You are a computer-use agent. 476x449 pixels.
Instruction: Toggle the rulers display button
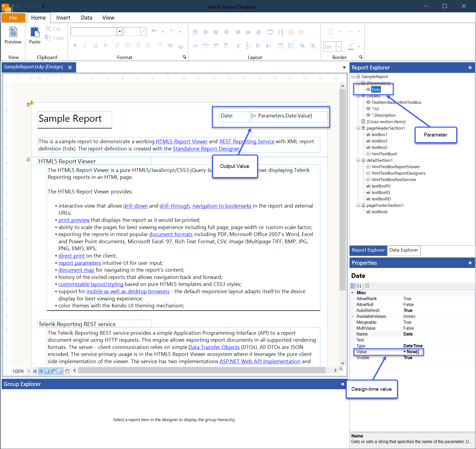click(53, 371)
